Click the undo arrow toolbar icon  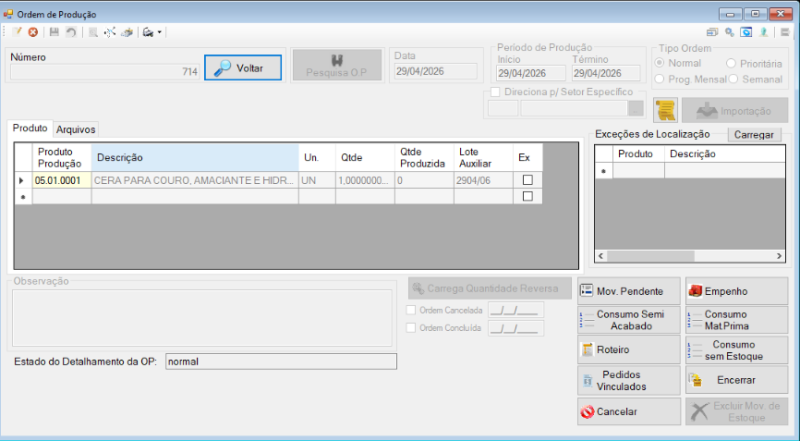click(71, 32)
